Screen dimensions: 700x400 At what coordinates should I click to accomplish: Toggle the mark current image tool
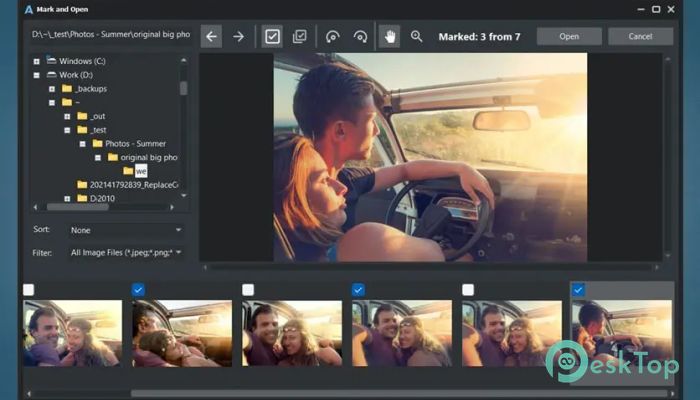[272, 36]
